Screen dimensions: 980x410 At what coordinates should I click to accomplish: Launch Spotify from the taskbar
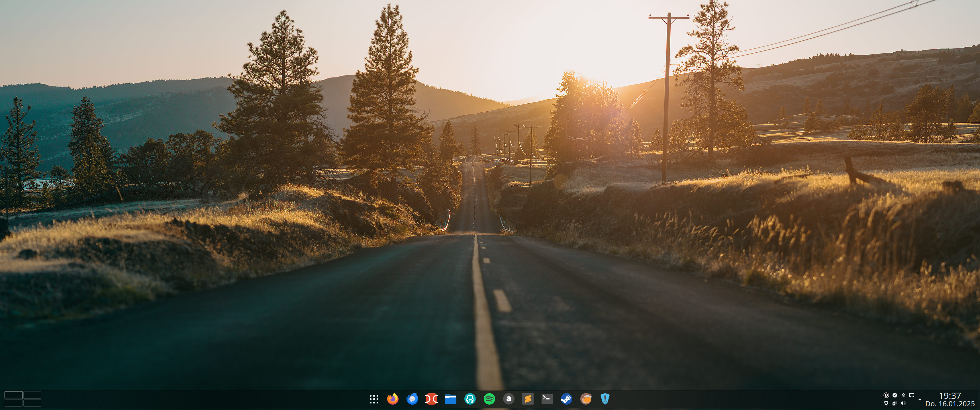pos(489,399)
